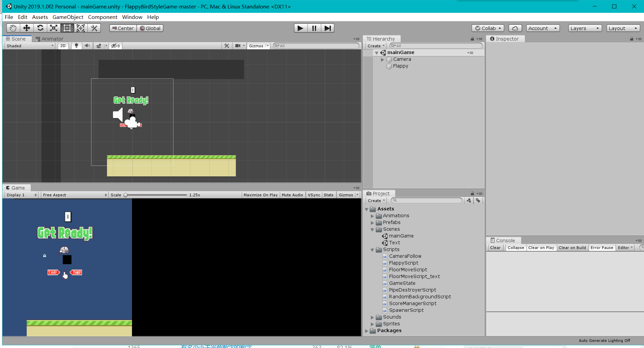The image size is (644, 348).
Task: Toggle hidden objects visibility counter icon
Action: click(115, 46)
